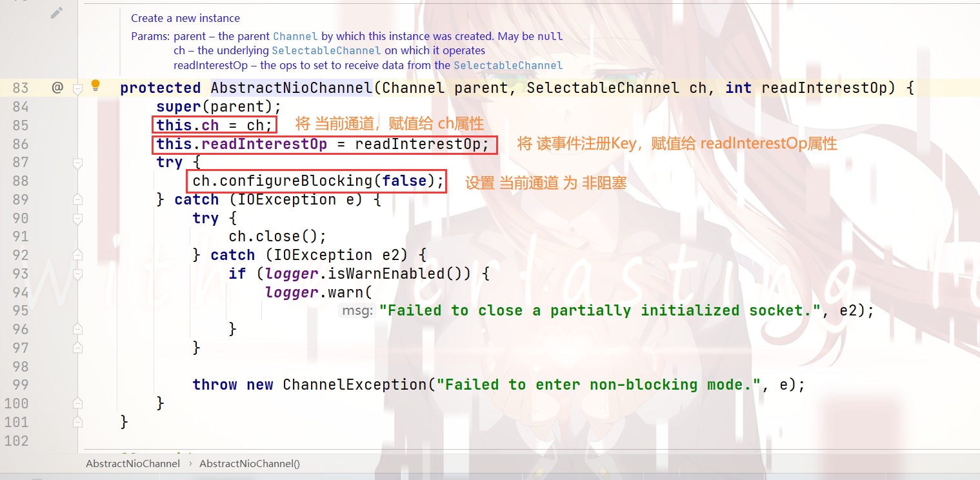Screen dimensions: 980x480
Task: Click ch.close() statement on line 91
Action: tap(278, 237)
